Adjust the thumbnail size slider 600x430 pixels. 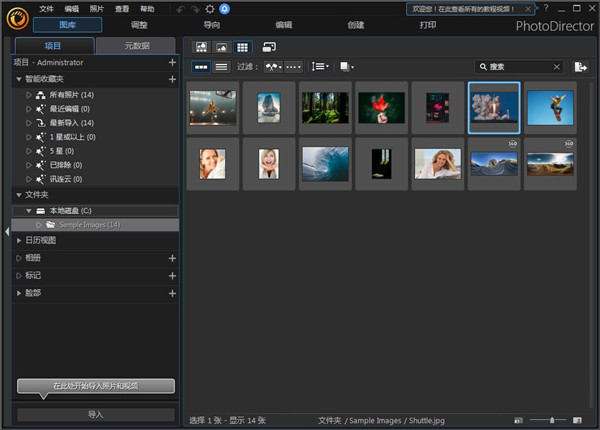coord(554,421)
